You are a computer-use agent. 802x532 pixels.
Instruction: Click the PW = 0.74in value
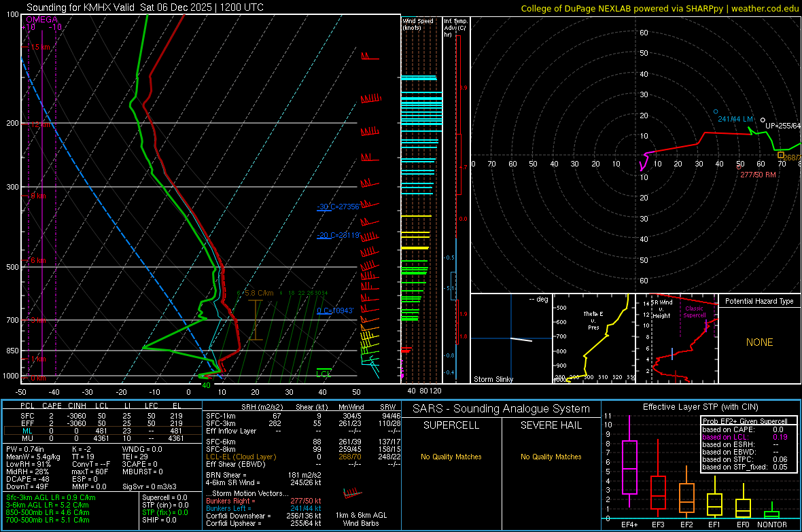tap(25, 449)
